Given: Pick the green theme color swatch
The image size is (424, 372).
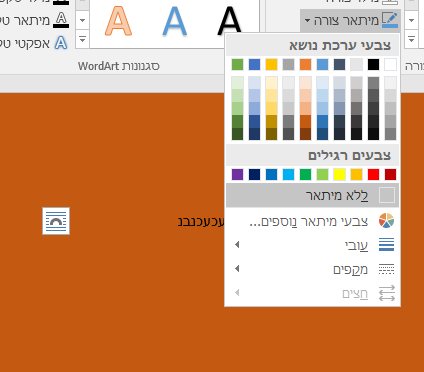Looking at the screenshot, I should click(x=237, y=64).
